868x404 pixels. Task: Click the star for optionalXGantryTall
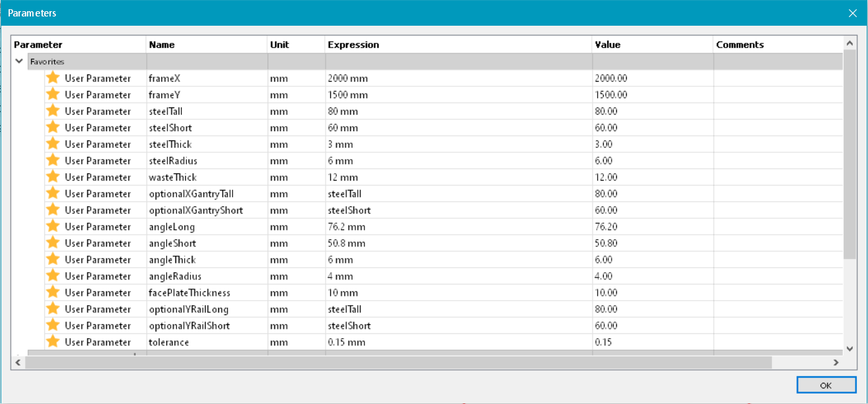click(x=53, y=193)
